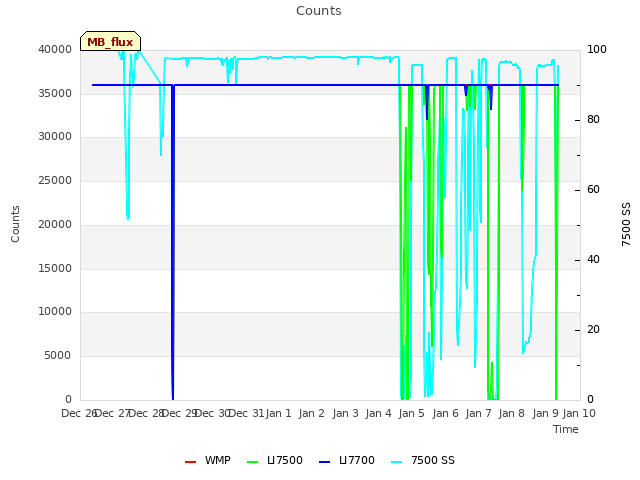Toggle the LI7500 legend label
640x480 pixels.
click(x=285, y=460)
